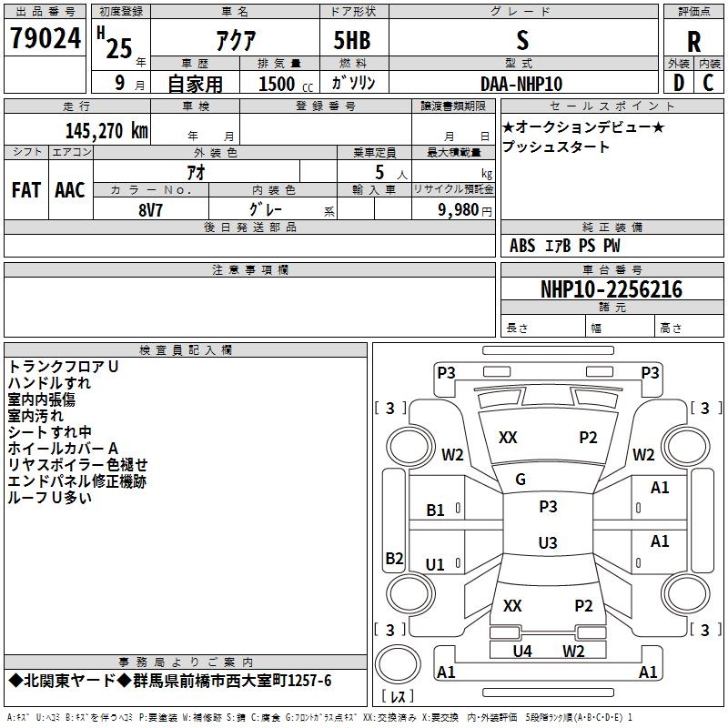Select the inspector note エンドパネル修正機跡

[x=77, y=481]
